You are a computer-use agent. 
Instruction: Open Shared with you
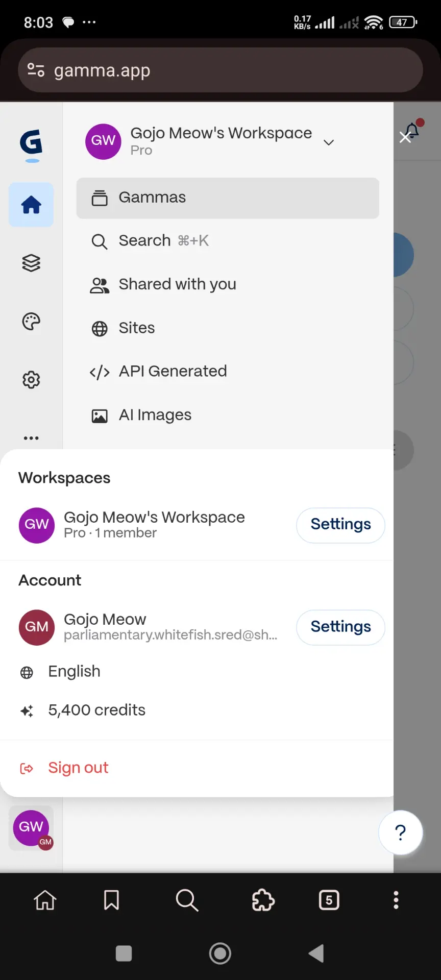click(228, 285)
